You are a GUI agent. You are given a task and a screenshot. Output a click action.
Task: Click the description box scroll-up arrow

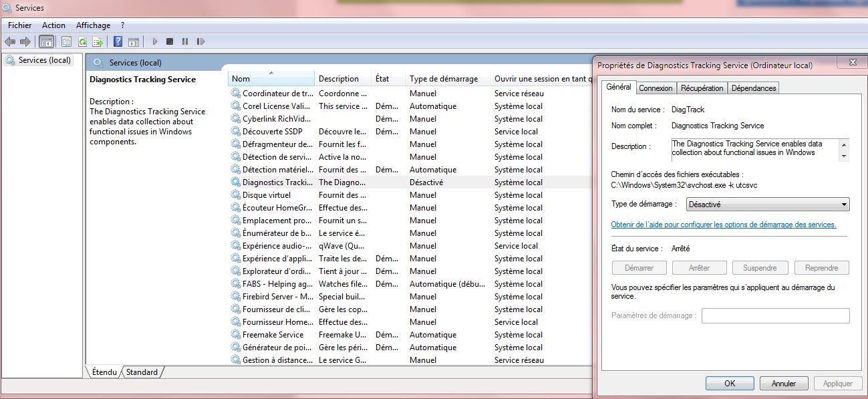click(x=845, y=144)
